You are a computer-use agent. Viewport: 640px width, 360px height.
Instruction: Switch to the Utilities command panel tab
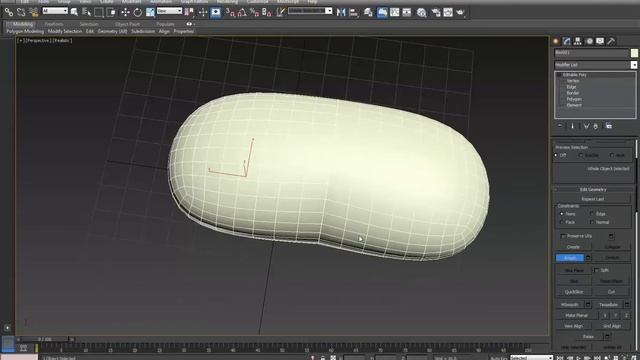click(x=611, y=41)
